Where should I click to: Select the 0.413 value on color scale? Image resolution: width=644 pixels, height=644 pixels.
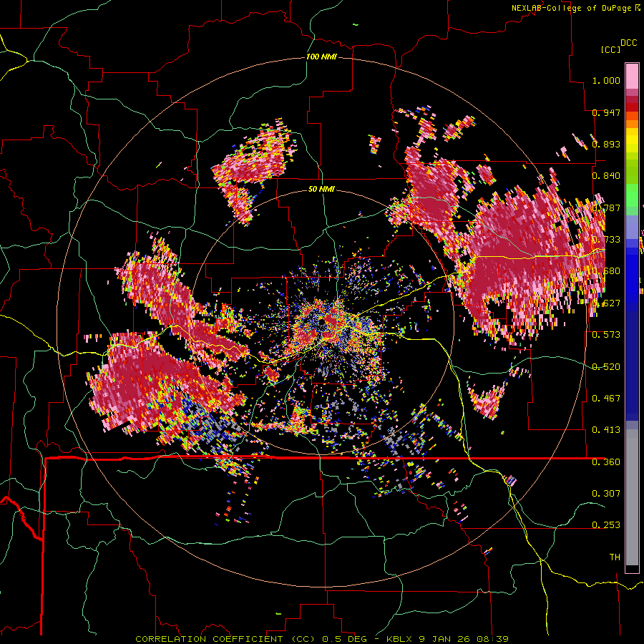[606, 429]
